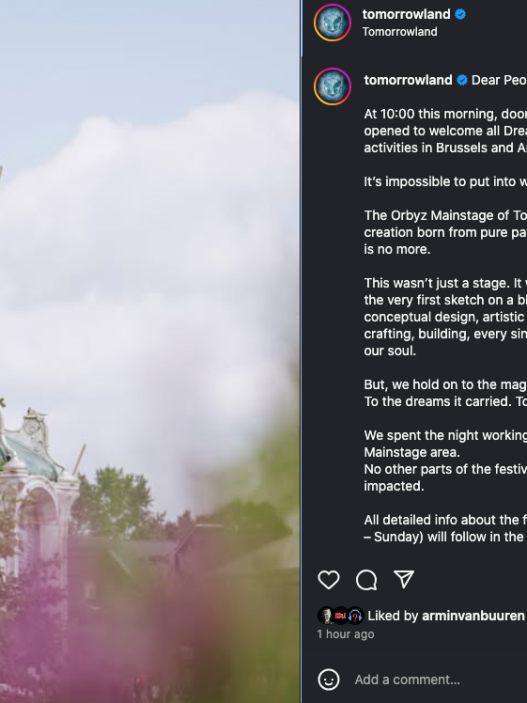The width and height of the screenshot is (527, 703).
Task: Open the emoji picker smiley icon
Action: click(329, 680)
